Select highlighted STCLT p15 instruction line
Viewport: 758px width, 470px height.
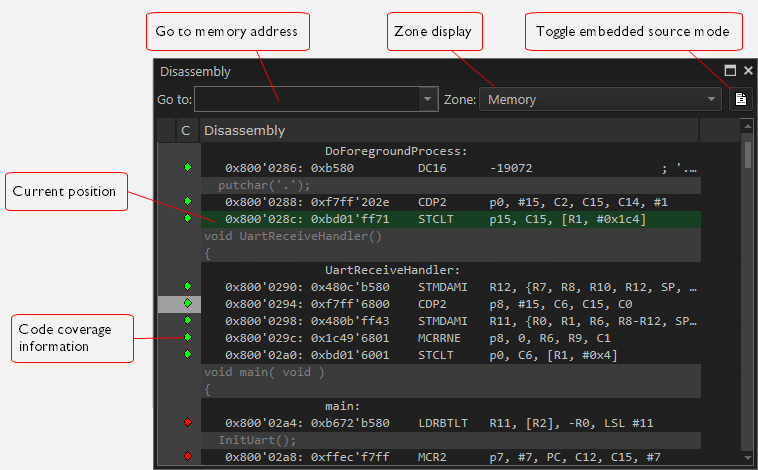tap(451, 219)
